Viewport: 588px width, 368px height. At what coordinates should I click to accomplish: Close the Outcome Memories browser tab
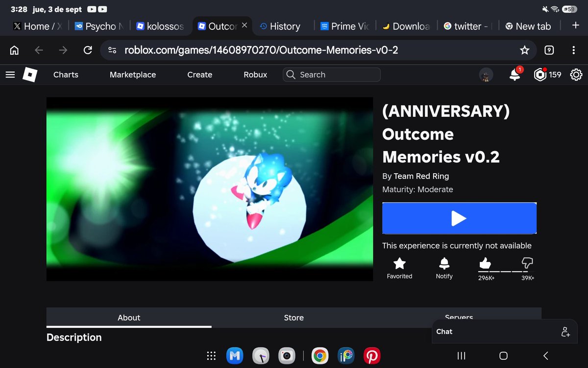tap(245, 26)
